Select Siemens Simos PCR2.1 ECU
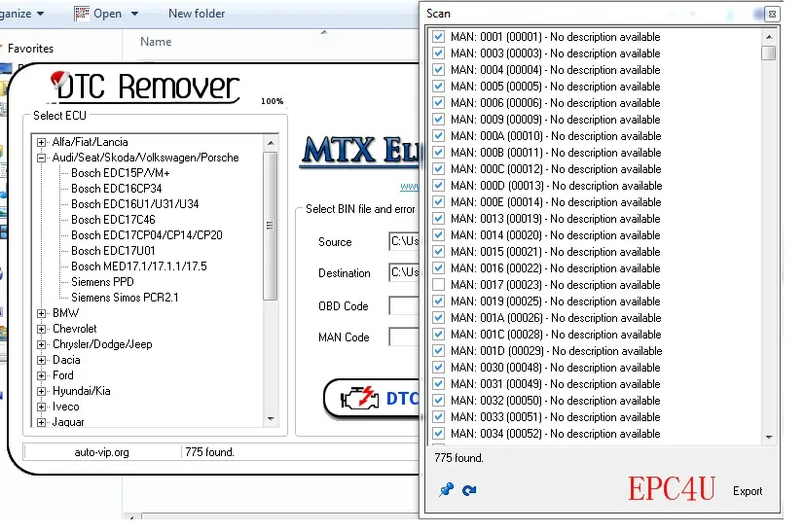805x532 pixels. tap(125, 297)
